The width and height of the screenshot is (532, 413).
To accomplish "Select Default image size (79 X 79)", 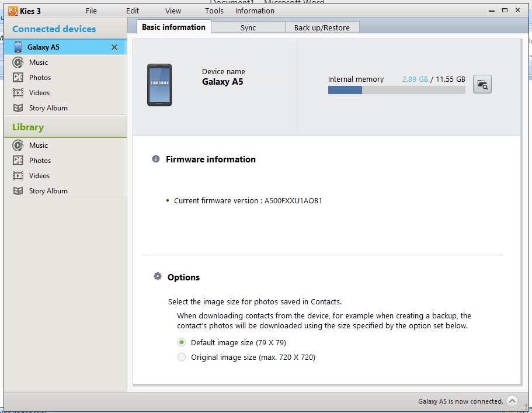I will 181,342.
